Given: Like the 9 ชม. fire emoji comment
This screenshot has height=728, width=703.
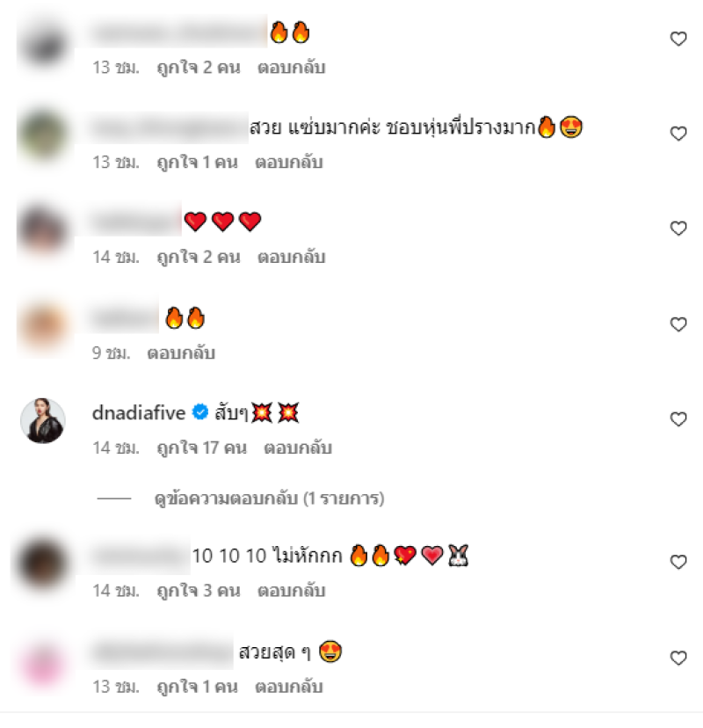Looking at the screenshot, I should tap(678, 324).
